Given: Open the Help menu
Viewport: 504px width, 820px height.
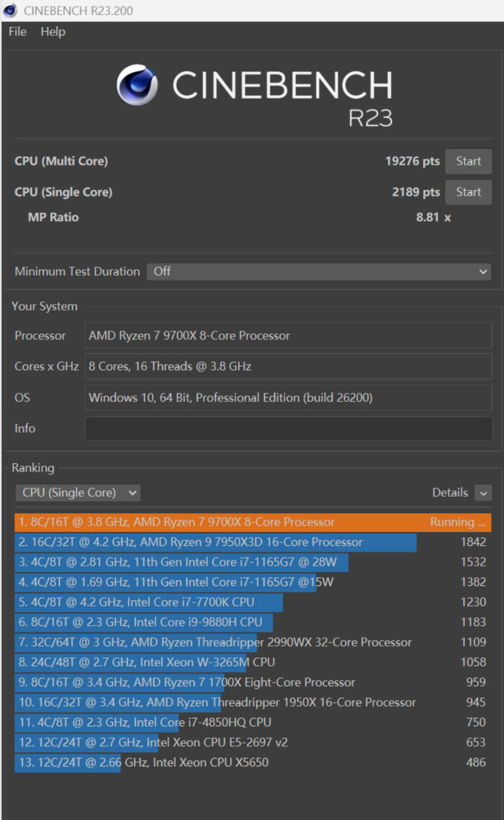Looking at the screenshot, I should click(x=53, y=32).
